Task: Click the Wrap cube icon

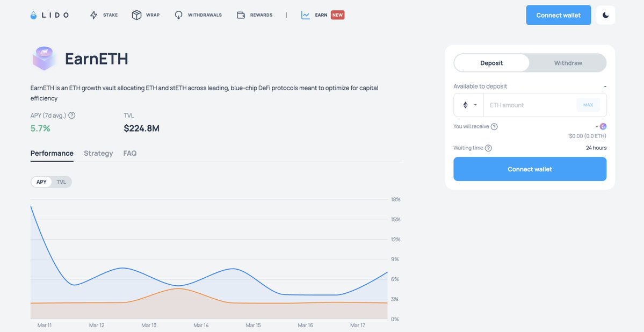Action: click(136, 15)
